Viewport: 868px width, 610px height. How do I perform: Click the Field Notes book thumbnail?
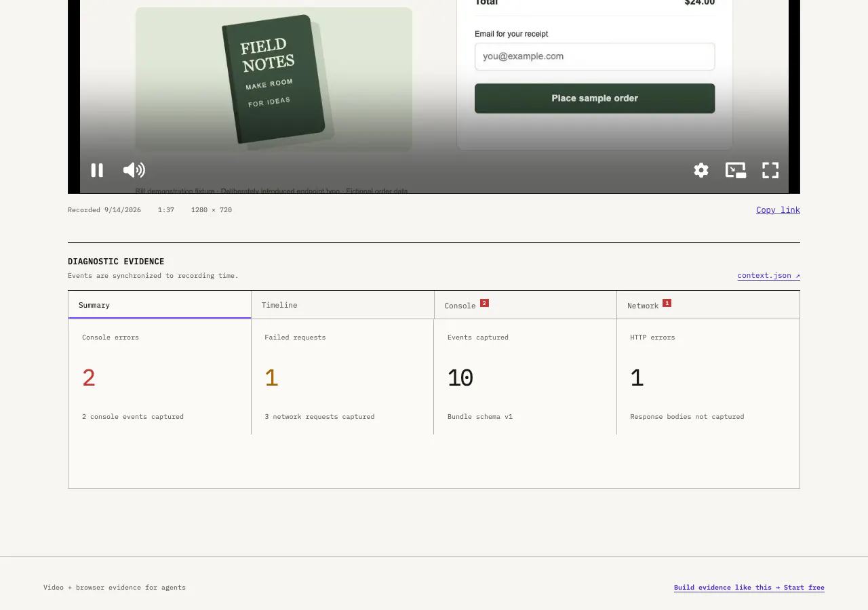[274, 79]
